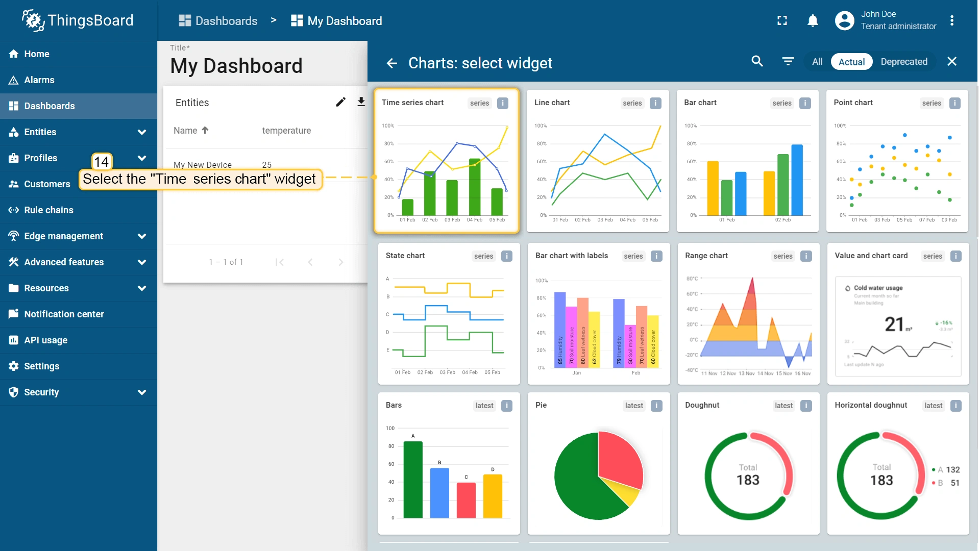
Task: Enter fullscreen mode via expand icon
Action: tap(782, 21)
